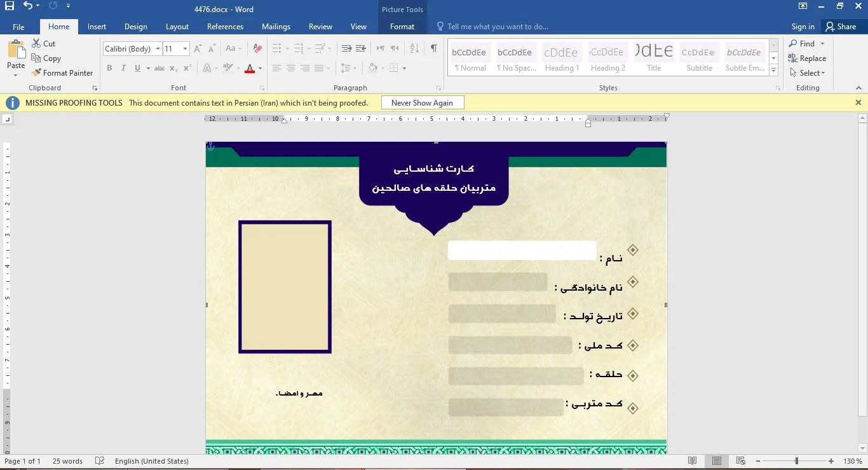The height and width of the screenshot is (470, 868).
Task: Switch to the Layout tab
Action: pyautogui.click(x=177, y=27)
